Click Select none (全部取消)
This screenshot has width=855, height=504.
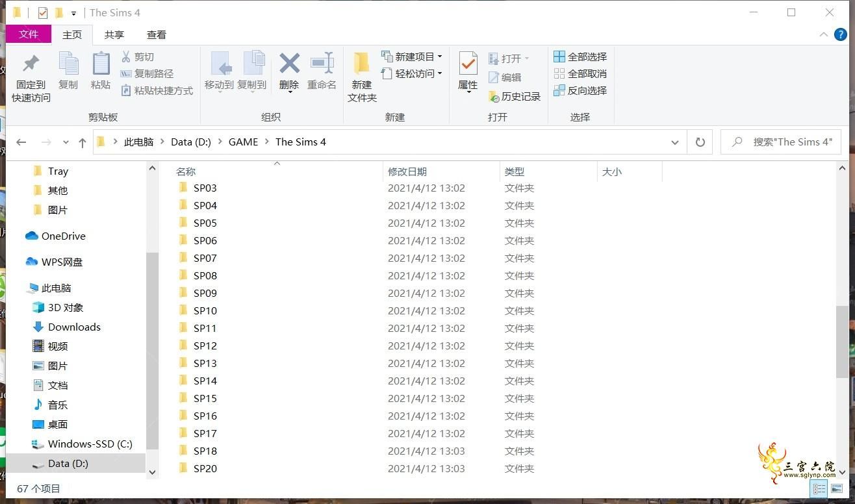pyautogui.click(x=580, y=73)
